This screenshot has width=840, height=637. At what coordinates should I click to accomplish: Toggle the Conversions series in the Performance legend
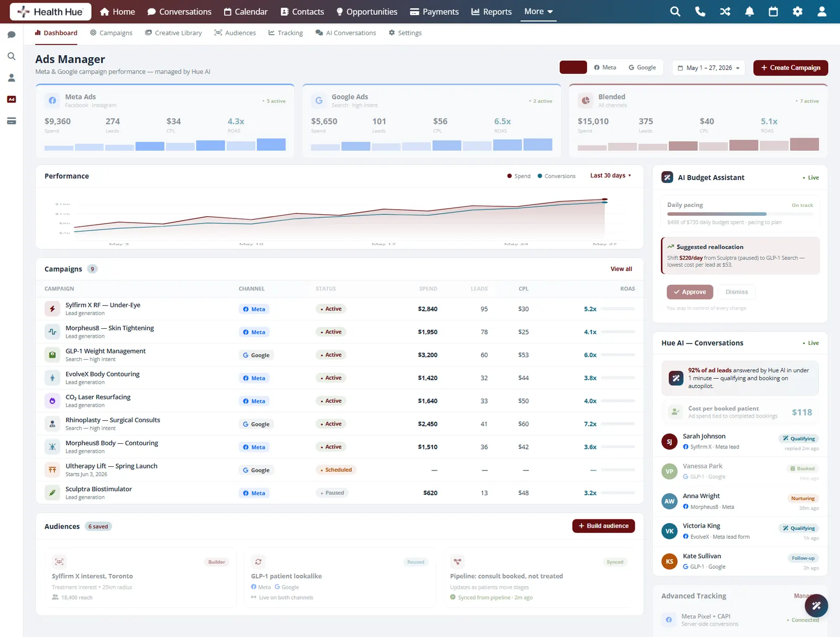tap(556, 176)
